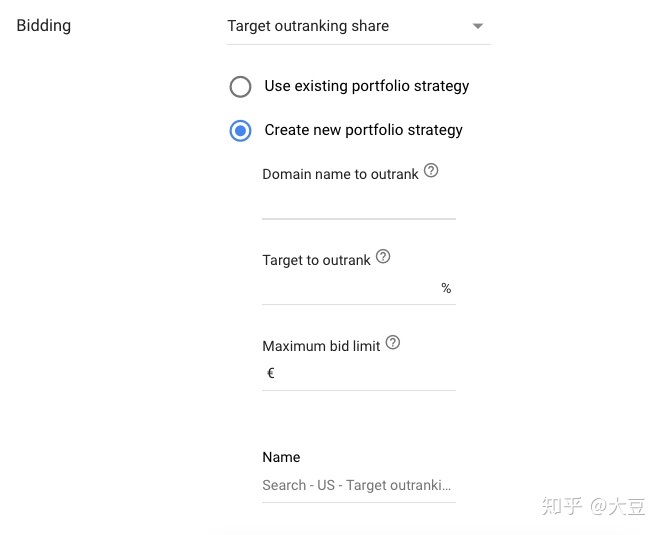Focus the Target to outrank percentage field
Image resolution: width=663 pixels, height=535 pixels.
[x=359, y=288]
